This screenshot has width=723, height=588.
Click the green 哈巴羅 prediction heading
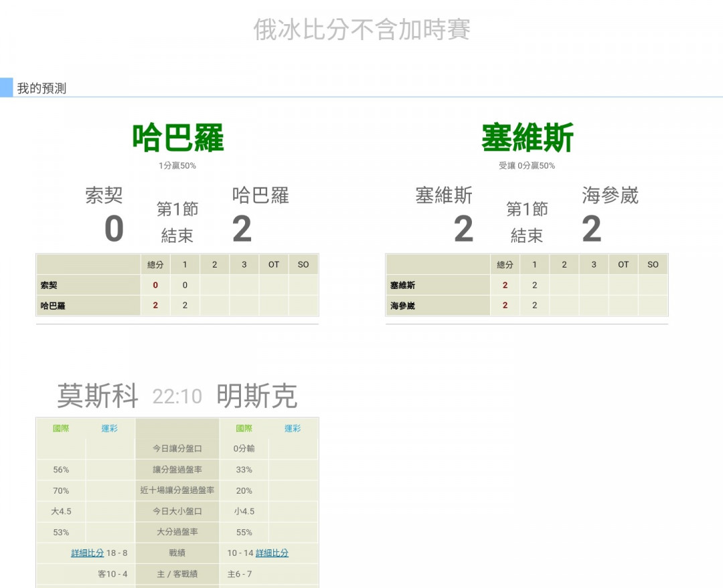pos(178,137)
